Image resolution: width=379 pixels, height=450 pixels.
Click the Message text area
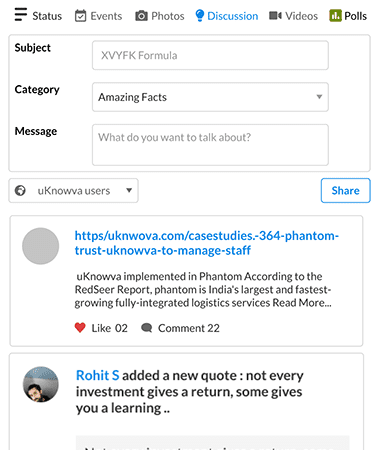coord(210,145)
